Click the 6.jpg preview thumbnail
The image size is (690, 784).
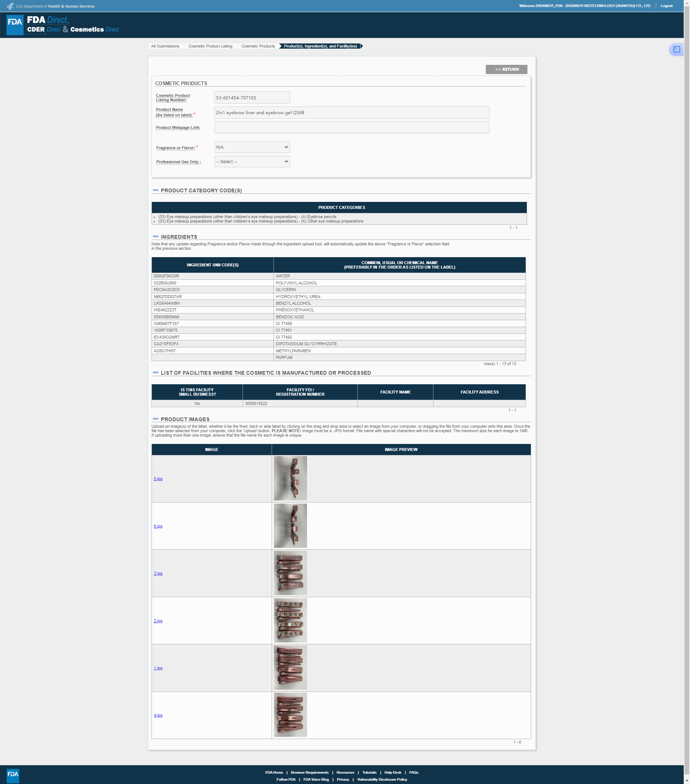(290, 526)
